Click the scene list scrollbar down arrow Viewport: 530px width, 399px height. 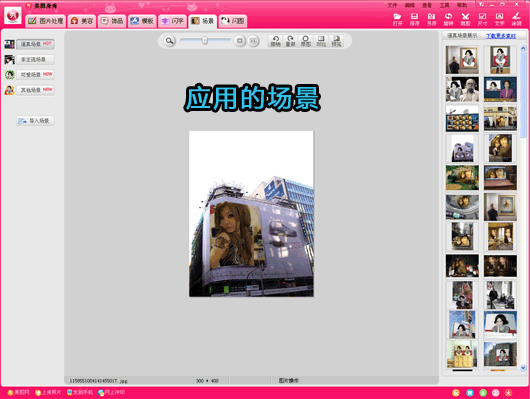click(523, 368)
